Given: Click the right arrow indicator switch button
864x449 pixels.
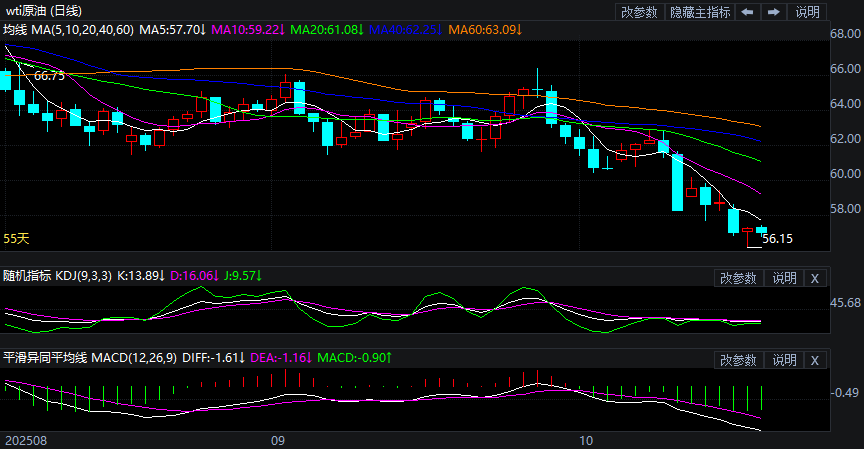Looking at the screenshot, I should [x=774, y=12].
